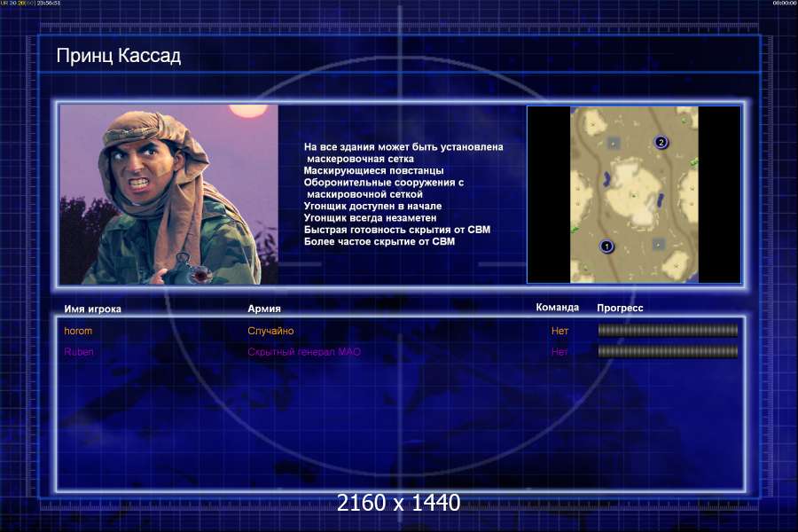Click player name horom
Image resolution: width=798 pixels, height=532 pixels.
pos(78,331)
